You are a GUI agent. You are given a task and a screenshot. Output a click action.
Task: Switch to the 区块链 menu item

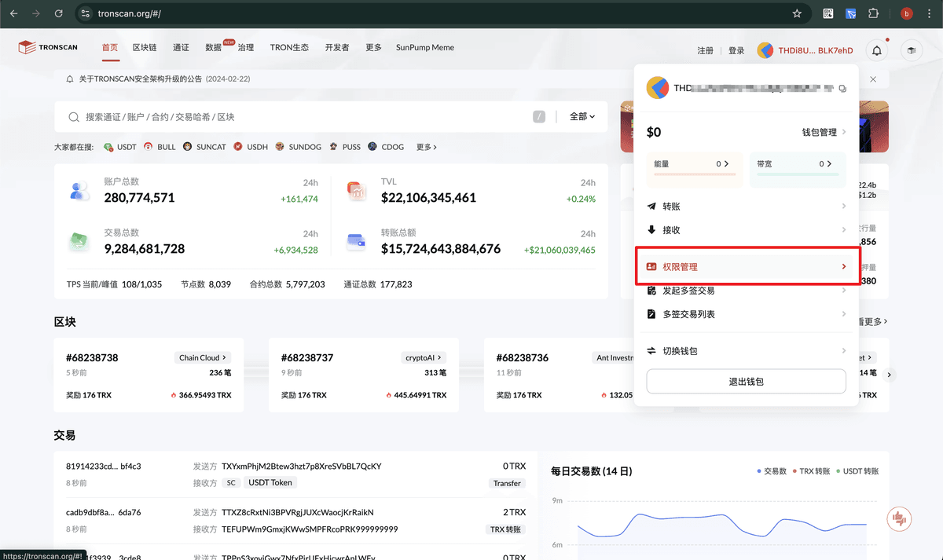145,47
